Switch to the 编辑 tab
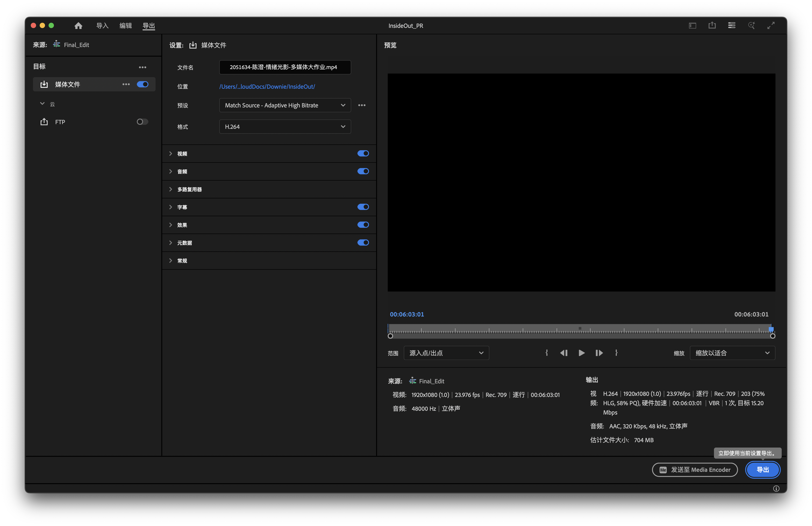The height and width of the screenshot is (526, 812). tap(125, 26)
